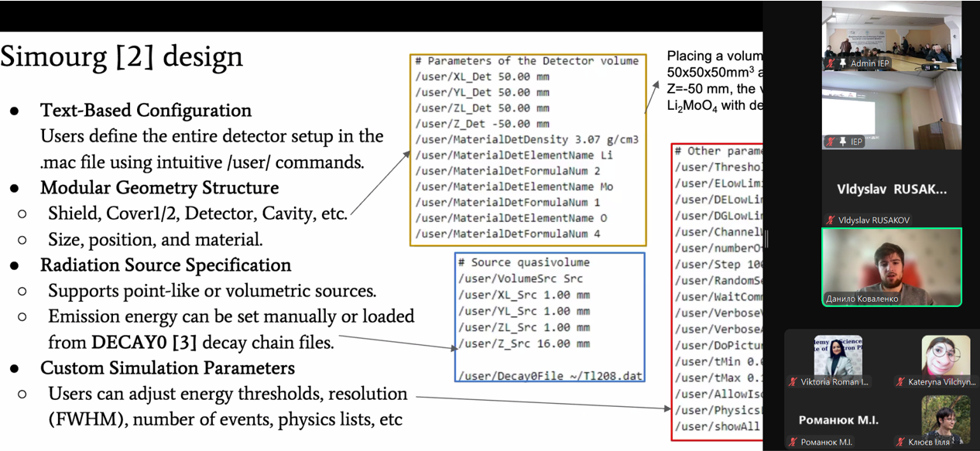Click the 'Text-Based Configuration' bullet heading
The height and width of the screenshot is (451, 980).
pos(146,110)
